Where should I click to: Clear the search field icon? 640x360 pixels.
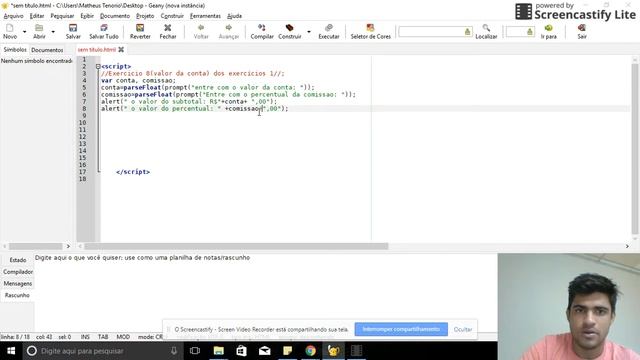tap(467, 32)
